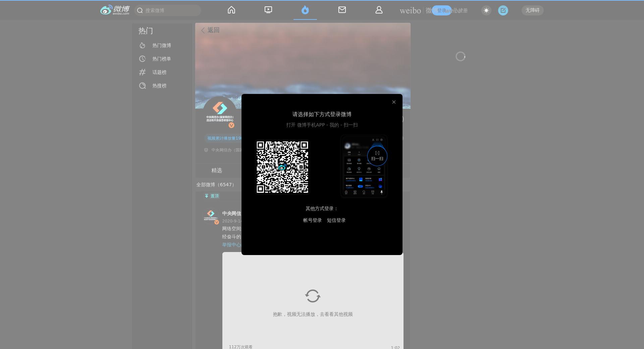Click the video reload icon

click(313, 296)
